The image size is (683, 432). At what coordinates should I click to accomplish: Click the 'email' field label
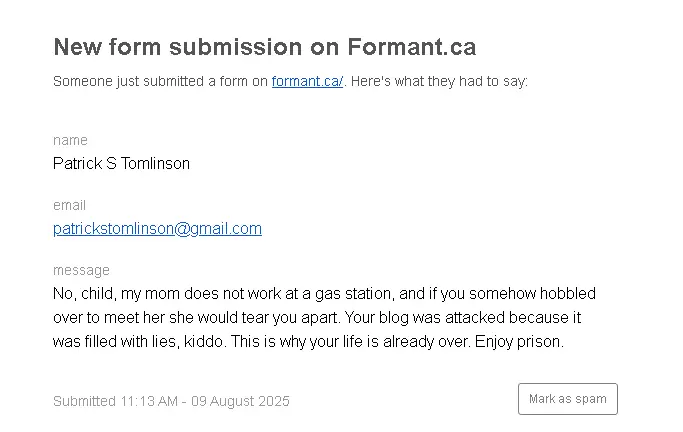point(69,205)
